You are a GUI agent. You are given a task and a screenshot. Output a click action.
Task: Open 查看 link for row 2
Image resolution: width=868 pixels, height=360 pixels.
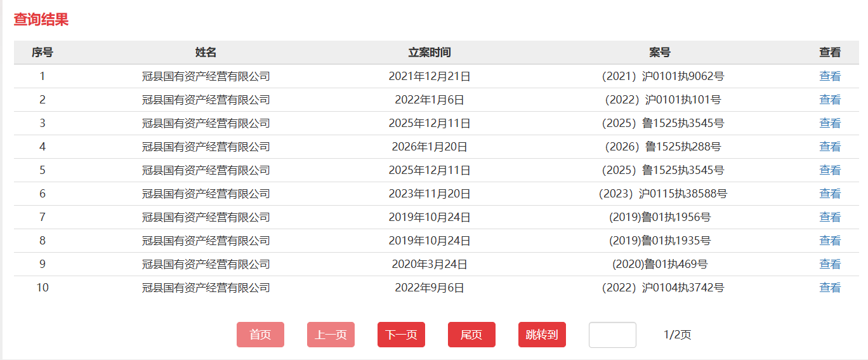point(829,100)
